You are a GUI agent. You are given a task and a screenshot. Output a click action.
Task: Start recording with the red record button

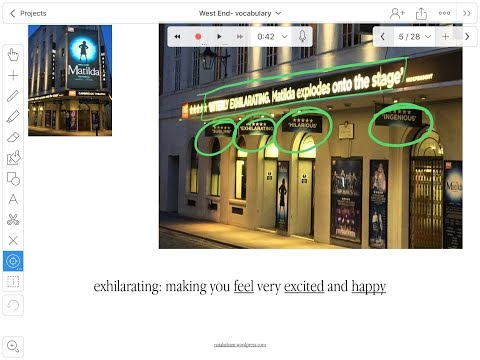coord(198,37)
